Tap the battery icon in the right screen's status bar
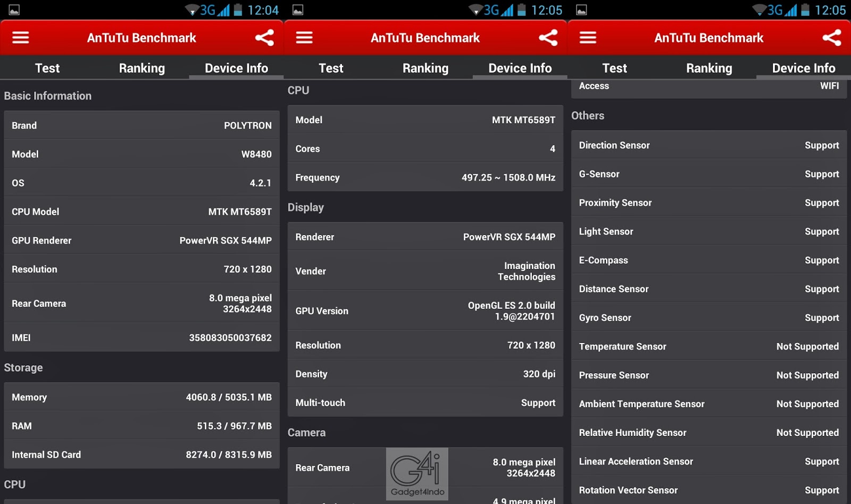 tap(805, 10)
